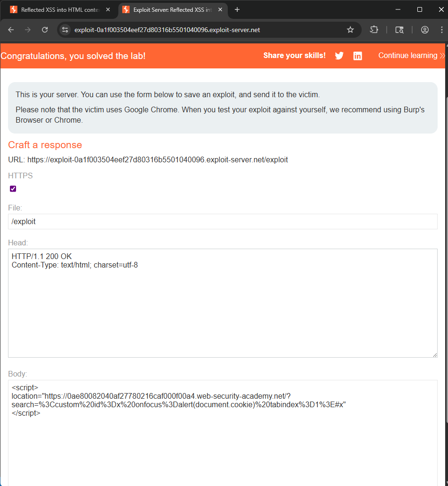Open the tab search icon in toolbar
This screenshot has height=486, width=448.
pyautogui.click(x=399, y=30)
